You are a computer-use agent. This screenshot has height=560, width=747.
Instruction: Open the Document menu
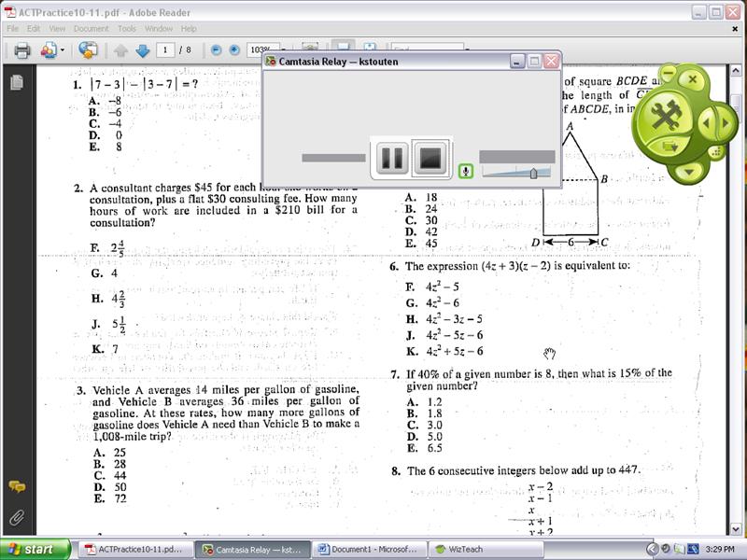pos(91,29)
